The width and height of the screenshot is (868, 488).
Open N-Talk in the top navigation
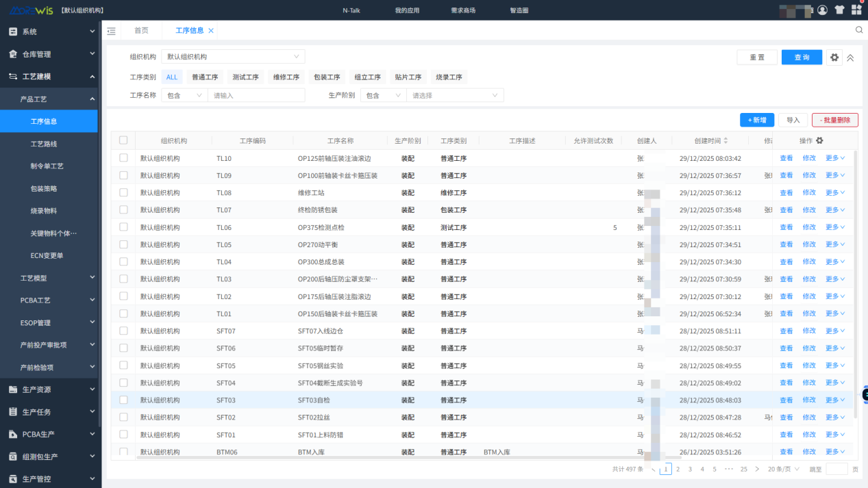351,10
